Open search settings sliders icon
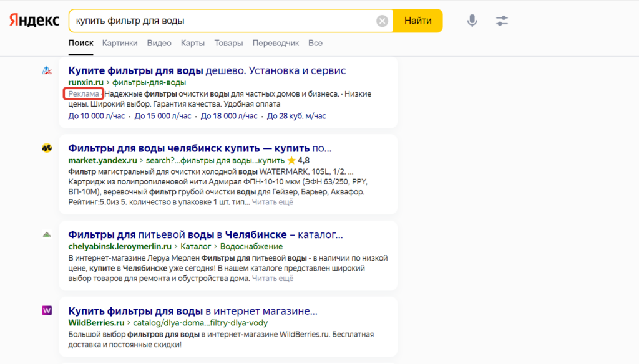 (x=502, y=21)
